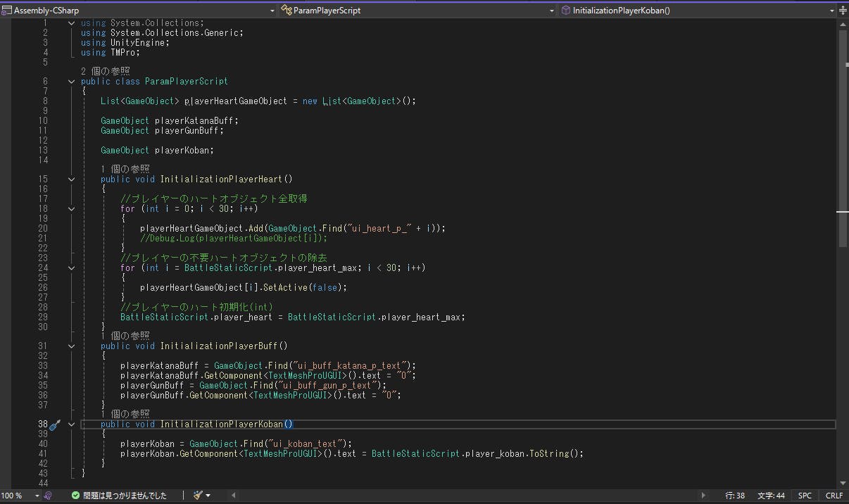Click the green no-issues checkmark icon

[x=75, y=496]
